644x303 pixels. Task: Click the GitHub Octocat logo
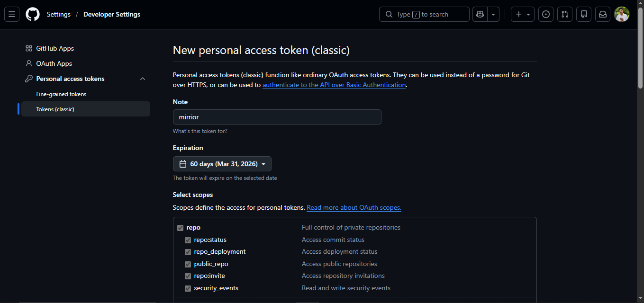33,14
